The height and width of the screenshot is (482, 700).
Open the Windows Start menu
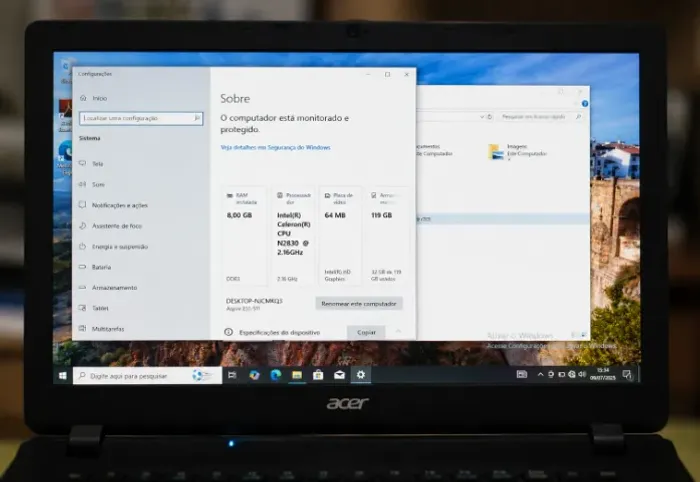tap(62, 376)
